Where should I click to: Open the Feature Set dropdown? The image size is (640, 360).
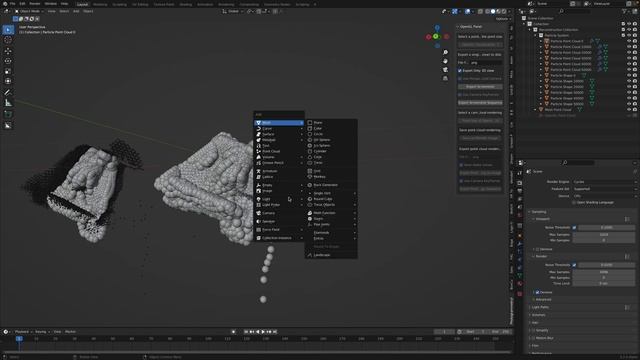coord(603,189)
